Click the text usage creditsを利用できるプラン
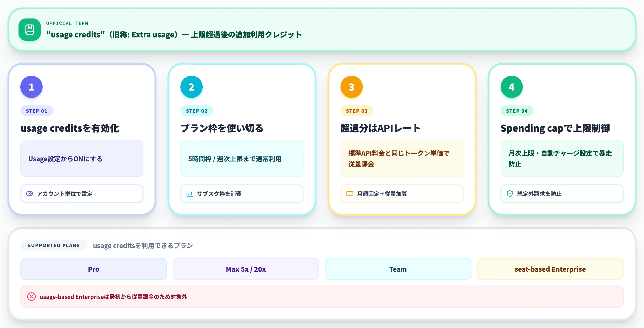Image resolution: width=644 pixels, height=328 pixels. pyautogui.click(x=143, y=245)
